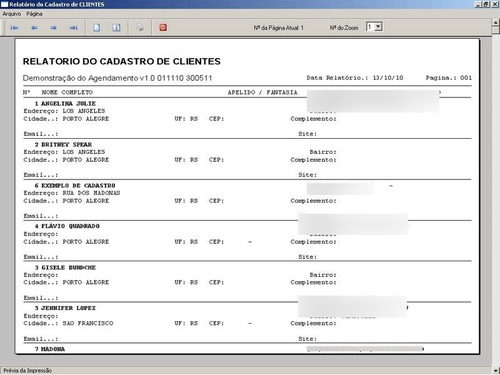
Task: Click 'Endereço: LOS ANGELES' under Britney Spear
Action: (x=64, y=152)
